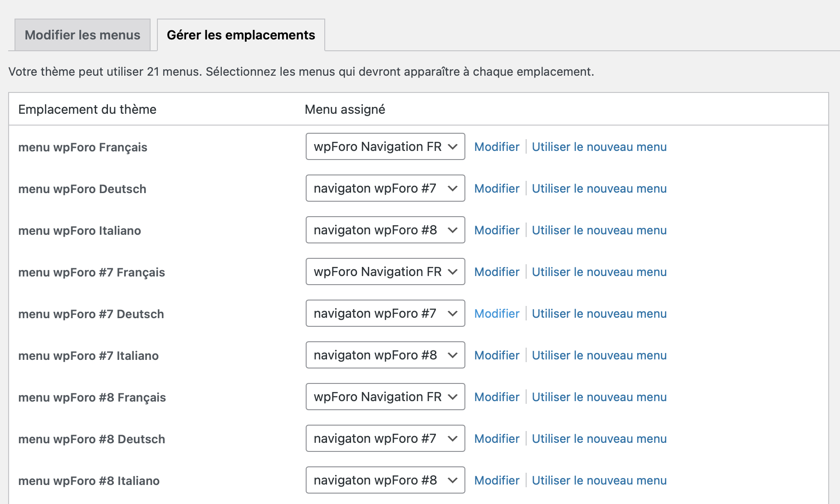The height and width of the screenshot is (504, 840).
Task: Expand dropdown for menu wpForo #7 Italiano
Action: click(x=385, y=355)
